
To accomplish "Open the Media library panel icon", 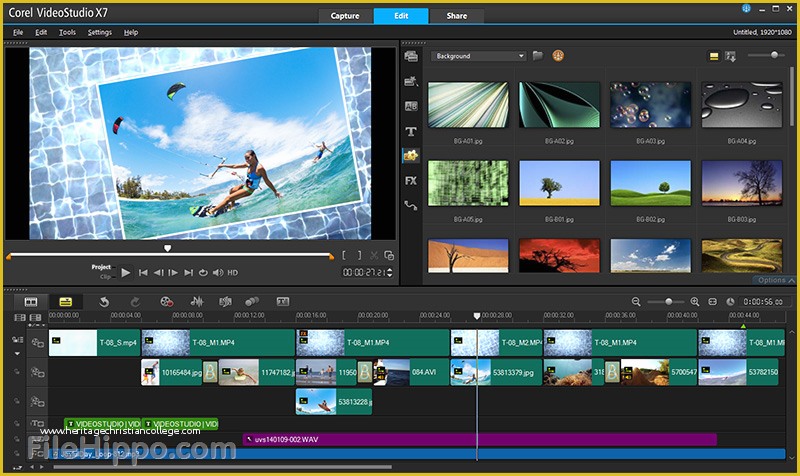I will tap(411, 56).
